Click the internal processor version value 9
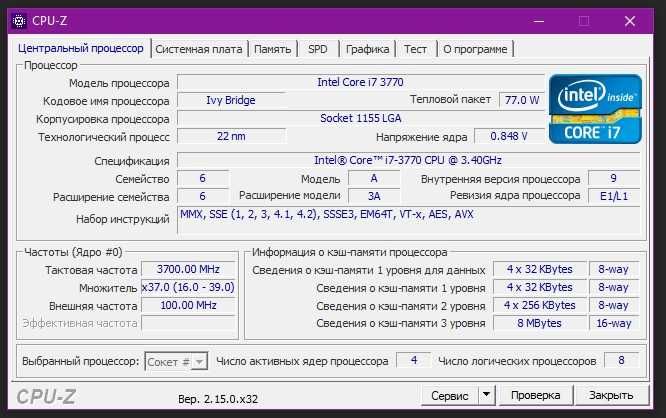 pos(614,178)
